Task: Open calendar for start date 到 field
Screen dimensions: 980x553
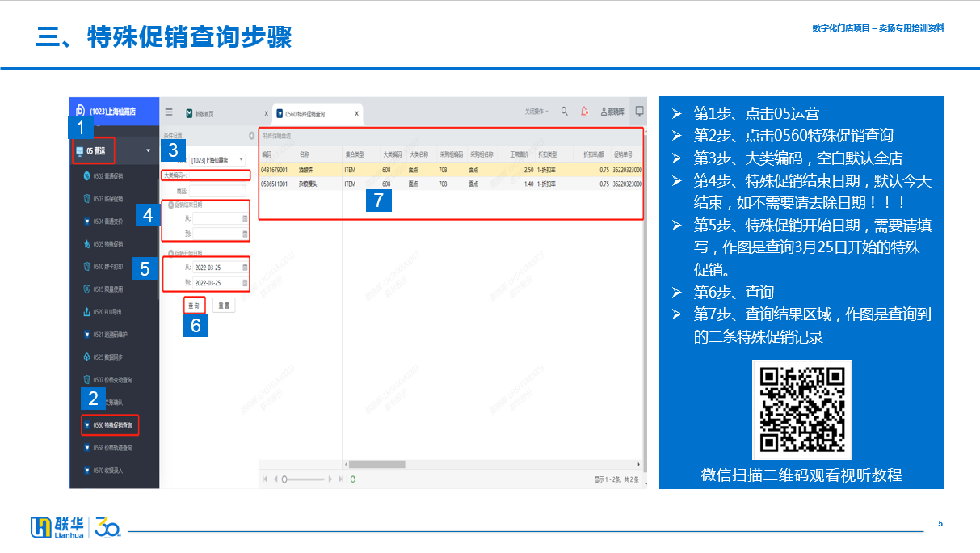Action: [x=245, y=283]
